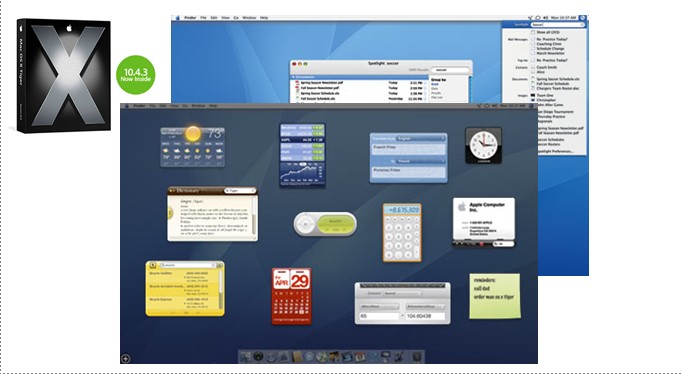This screenshot has width=683, height=375.
Task: Click the Dictionary widget search field
Action: [240, 191]
